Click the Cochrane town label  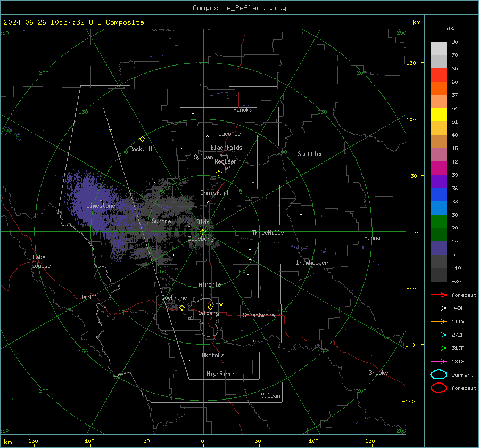[x=174, y=298]
